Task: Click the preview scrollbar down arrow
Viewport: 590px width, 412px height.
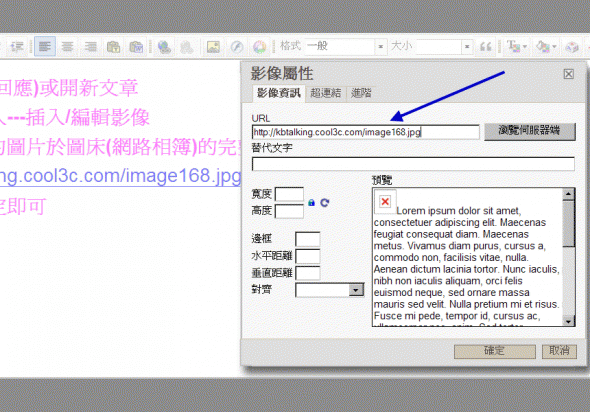Action: pos(568,321)
